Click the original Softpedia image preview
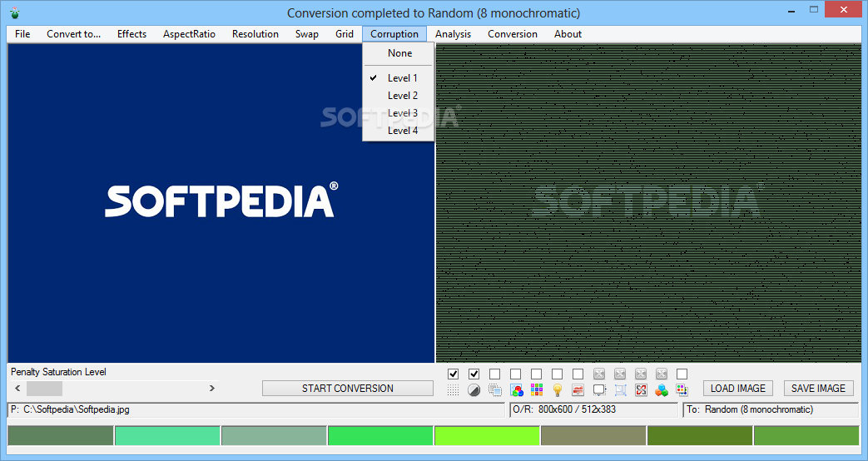Image resolution: width=868 pixels, height=461 pixels. coord(221,203)
